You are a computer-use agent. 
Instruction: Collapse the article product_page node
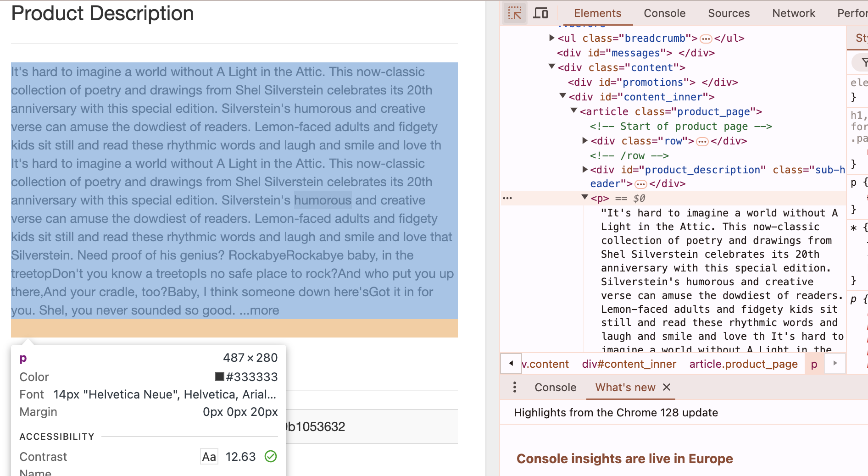point(573,111)
